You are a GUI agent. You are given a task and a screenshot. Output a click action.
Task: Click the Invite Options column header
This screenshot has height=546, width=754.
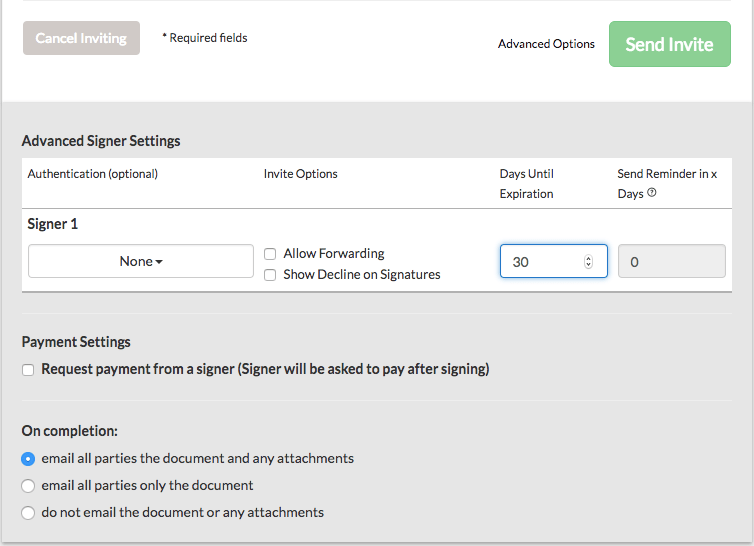pyautogui.click(x=301, y=174)
